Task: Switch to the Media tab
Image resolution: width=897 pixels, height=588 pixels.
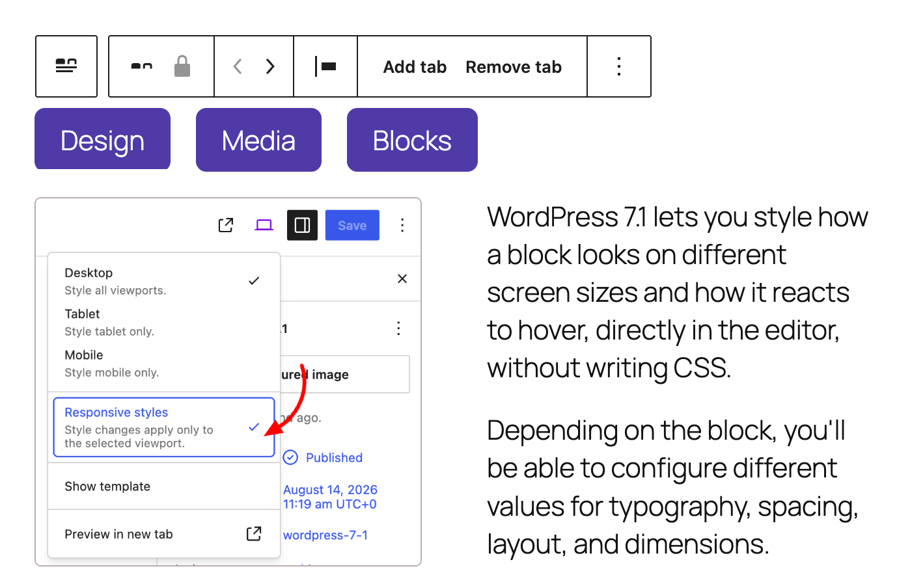Action: point(258,140)
